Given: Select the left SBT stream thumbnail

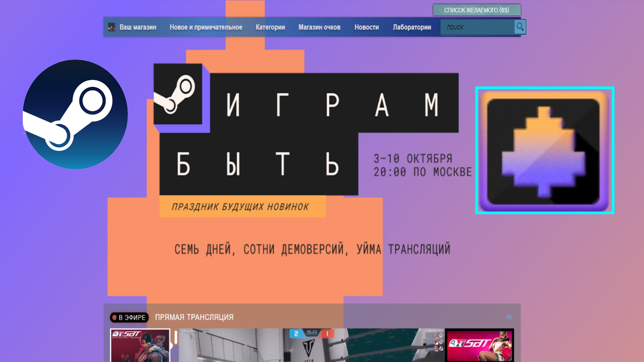Looking at the screenshot, I should [x=140, y=345].
